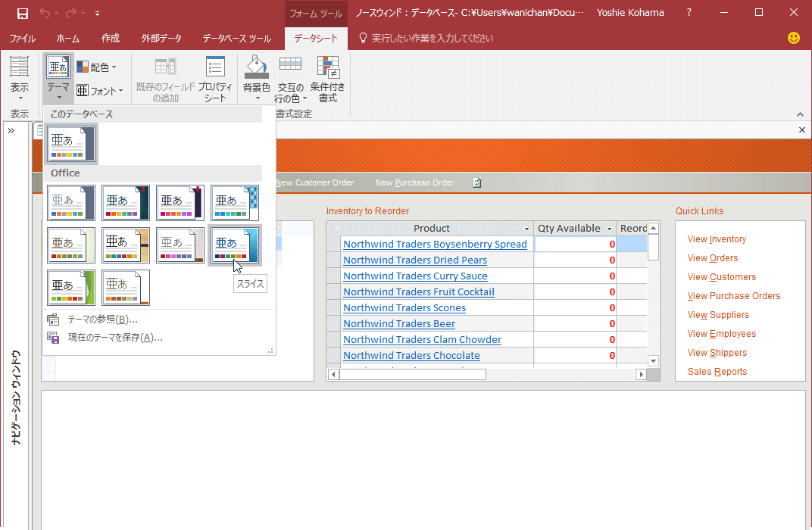Switch to the ホーム tab
Image resolution: width=812 pixels, height=530 pixels.
(68, 39)
